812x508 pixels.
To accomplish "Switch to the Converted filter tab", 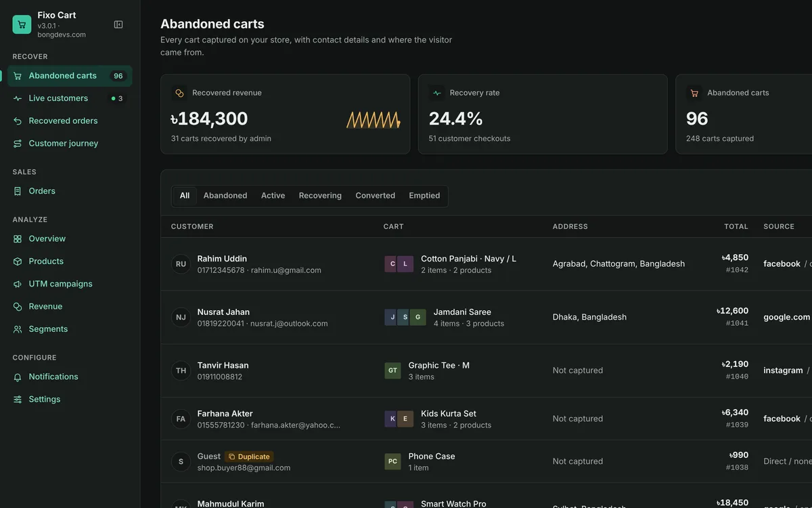I will click(376, 196).
